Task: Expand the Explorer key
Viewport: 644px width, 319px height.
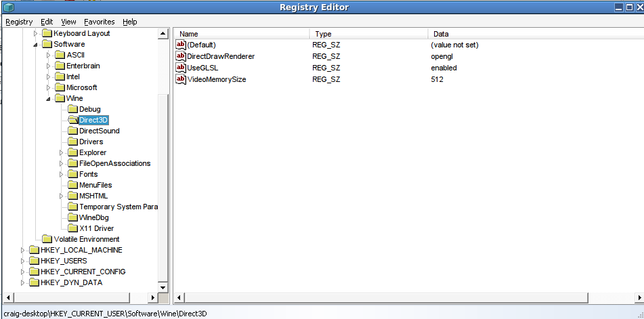Action: 62,152
